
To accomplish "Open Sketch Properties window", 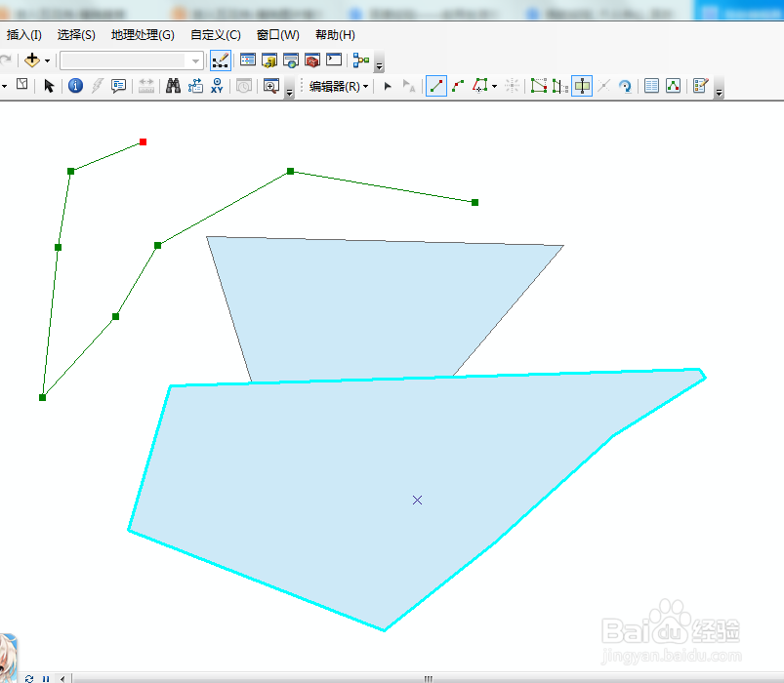I will (x=673, y=86).
